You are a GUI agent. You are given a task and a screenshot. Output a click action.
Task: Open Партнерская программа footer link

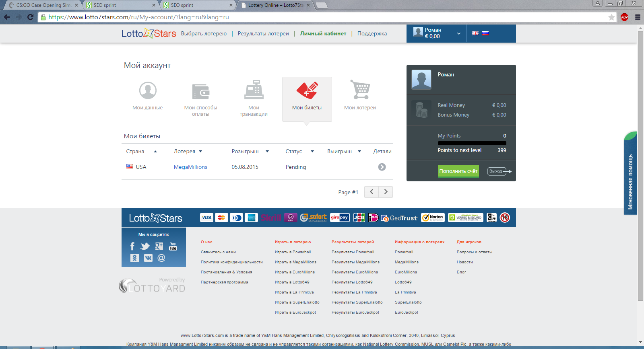coord(224,282)
